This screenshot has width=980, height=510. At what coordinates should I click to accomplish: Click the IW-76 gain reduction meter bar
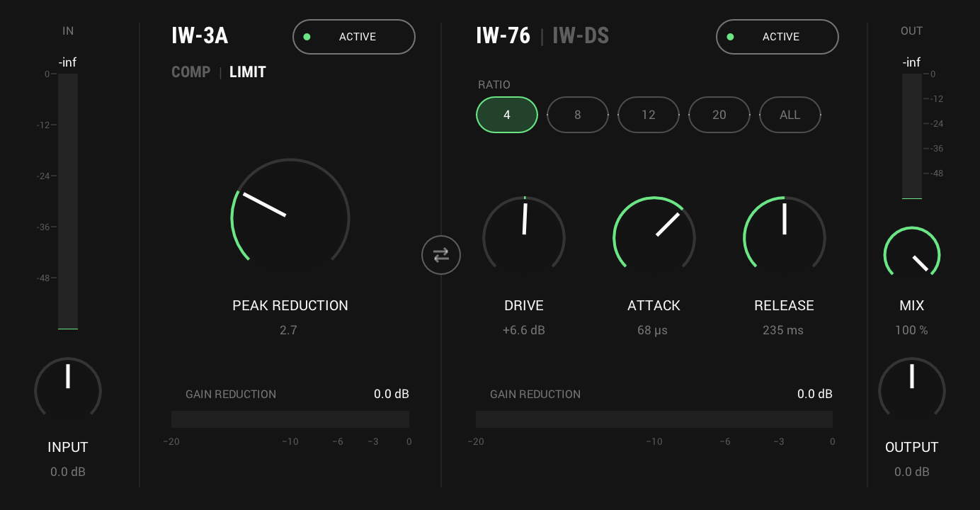[654, 419]
